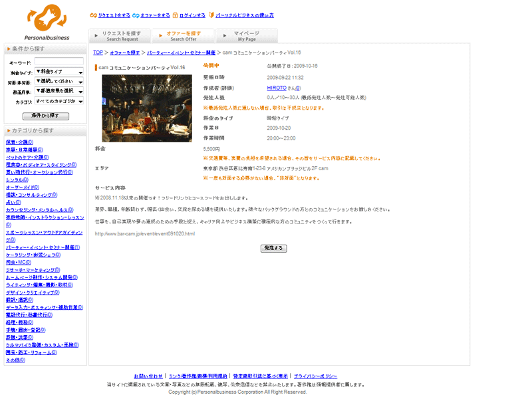Click the orange chain icon beside リクエストをする
532x399 pixels.
(93, 15)
